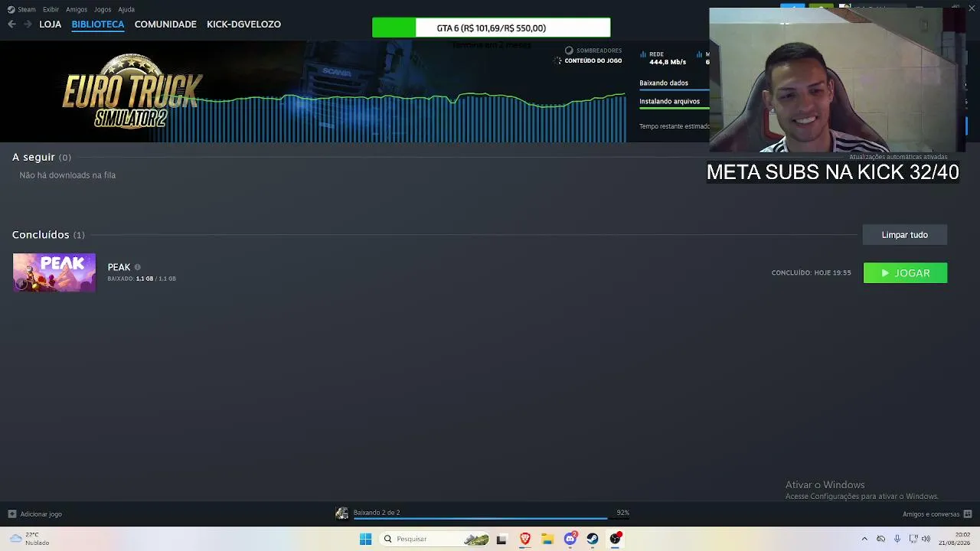The width and height of the screenshot is (980, 551).
Task: Open the weather widget showing 22°C
Action: pyautogui.click(x=31, y=539)
